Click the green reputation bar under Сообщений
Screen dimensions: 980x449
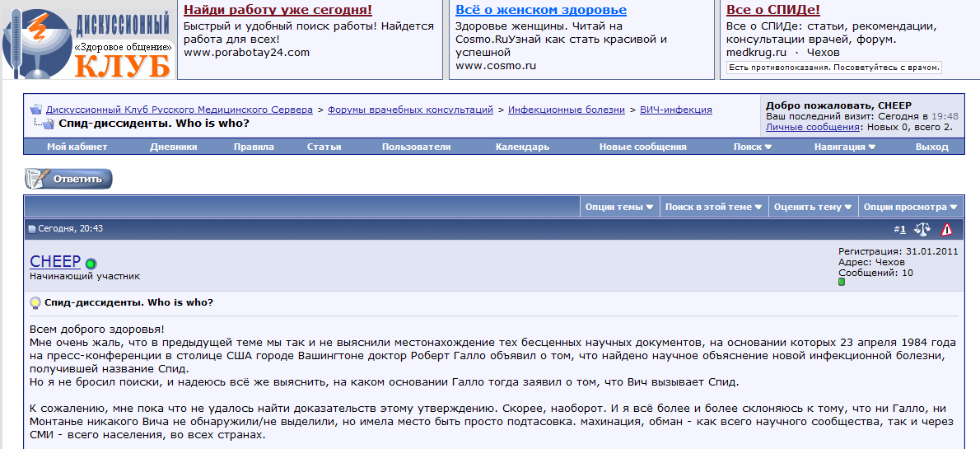point(842,282)
